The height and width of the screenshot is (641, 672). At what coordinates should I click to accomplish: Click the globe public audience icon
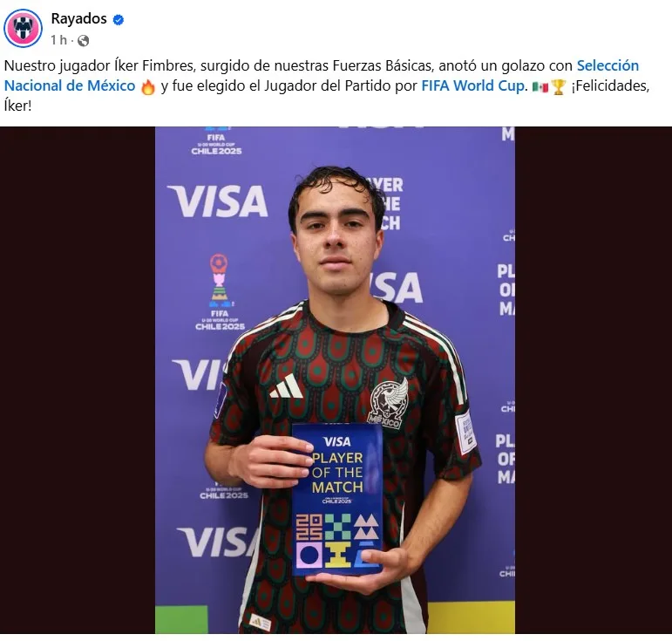[x=83, y=41]
